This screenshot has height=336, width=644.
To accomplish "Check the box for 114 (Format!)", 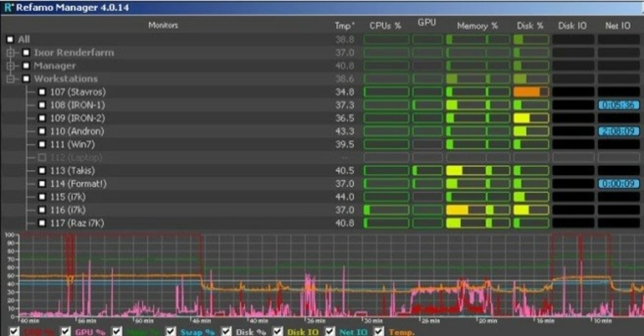I will pos(42,184).
